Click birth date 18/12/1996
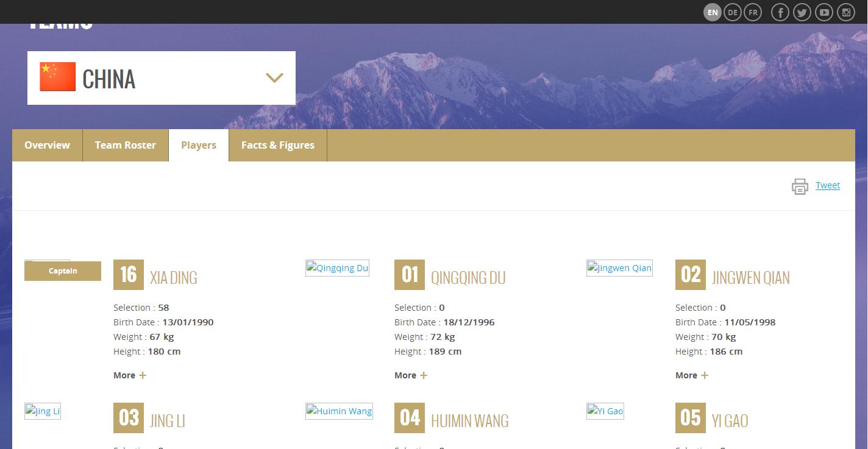Screen dimensions: 868x449 pyautogui.click(x=469, y=322)
